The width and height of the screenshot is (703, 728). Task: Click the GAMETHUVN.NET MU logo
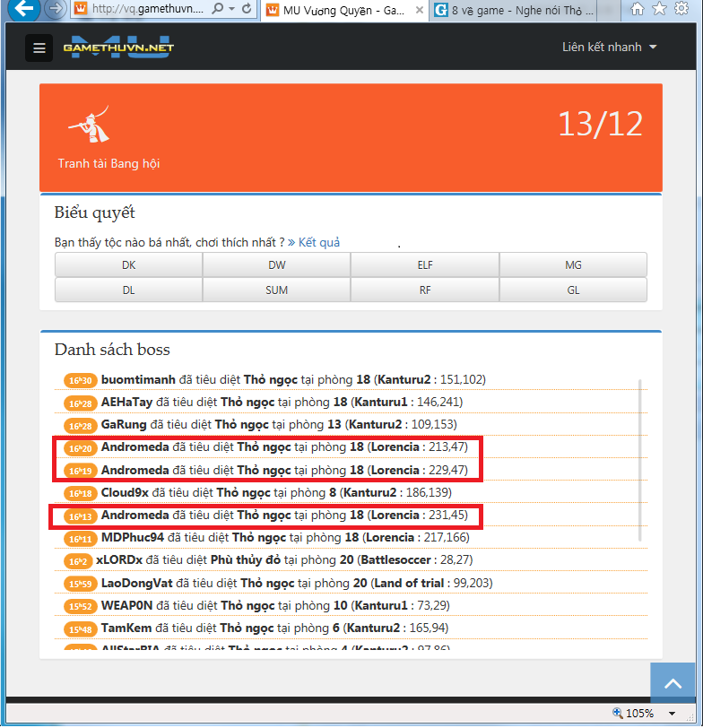point(118,48)
